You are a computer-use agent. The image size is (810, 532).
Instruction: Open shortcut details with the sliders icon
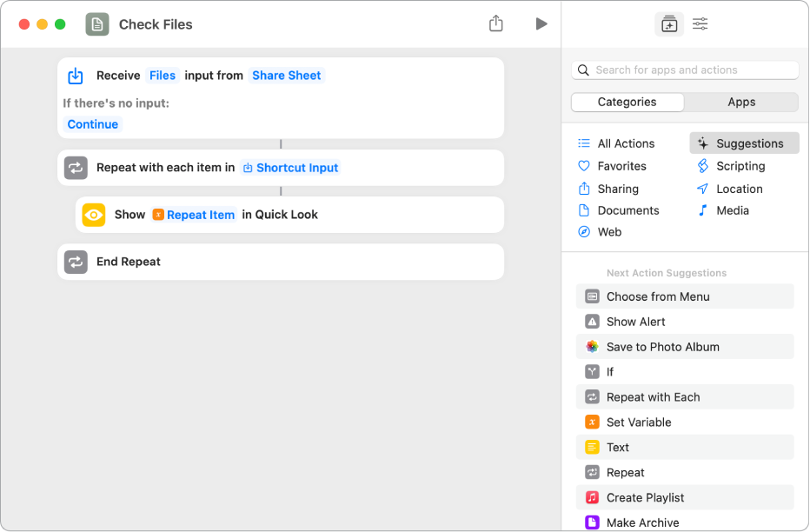click(700, 23)
